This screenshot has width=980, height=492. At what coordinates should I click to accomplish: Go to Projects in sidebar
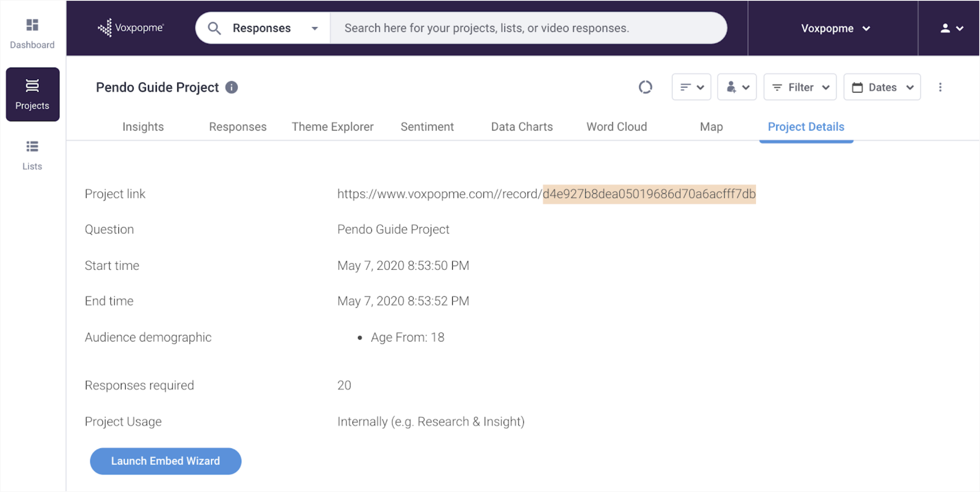(x=33, y=94)
